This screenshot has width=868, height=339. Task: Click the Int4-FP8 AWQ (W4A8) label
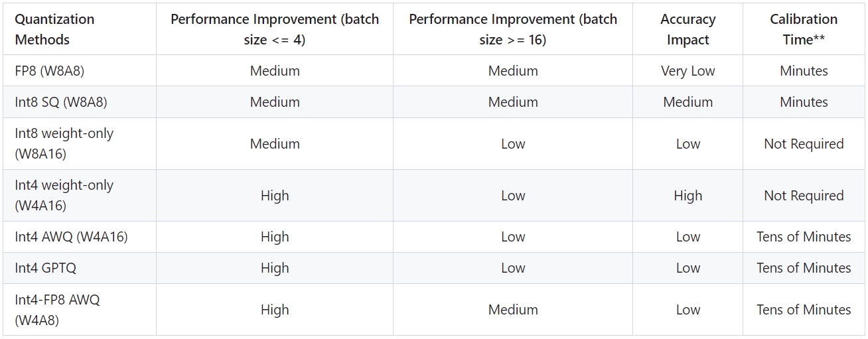(x=57, y=309)
